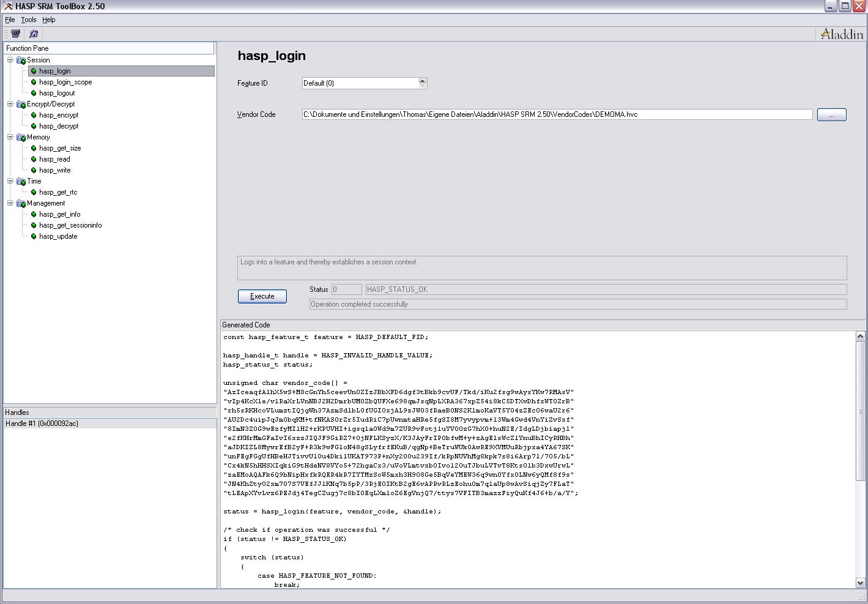Browse for a vendor code file
Image resolution: width=868 pixels, height=604 pixels.
(x=832, y=114)
